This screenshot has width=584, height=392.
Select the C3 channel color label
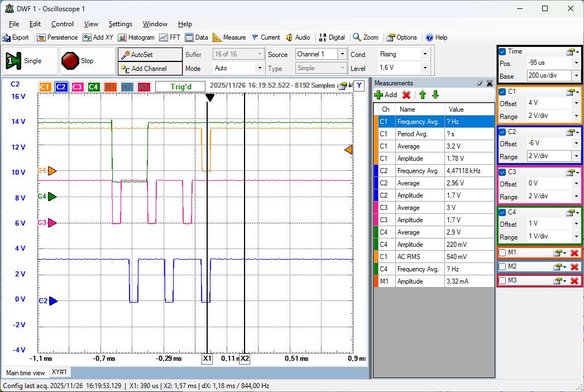pyautogui.click(x=78, y=87)
